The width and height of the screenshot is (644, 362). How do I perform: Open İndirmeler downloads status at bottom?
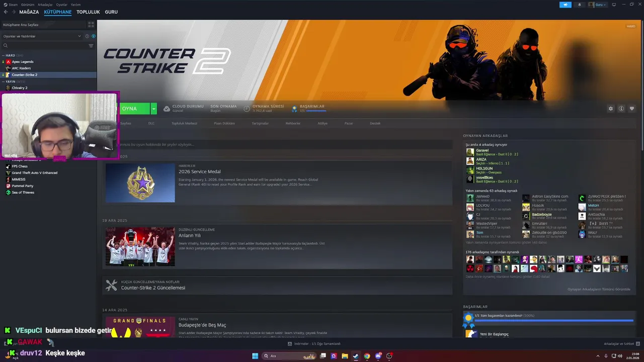[314, 344]
